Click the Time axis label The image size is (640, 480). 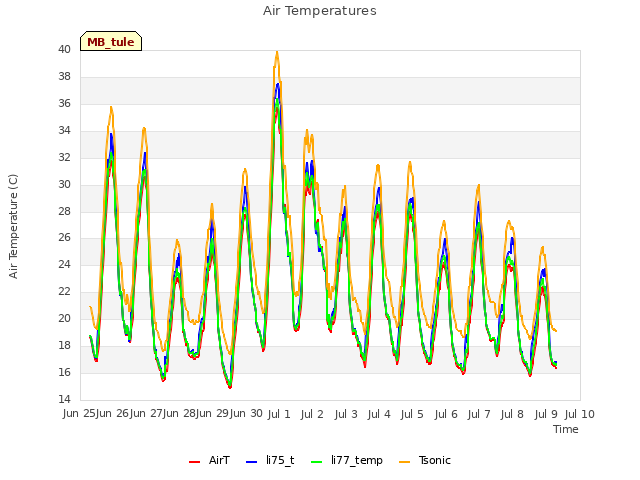click(x=566, y=429)
